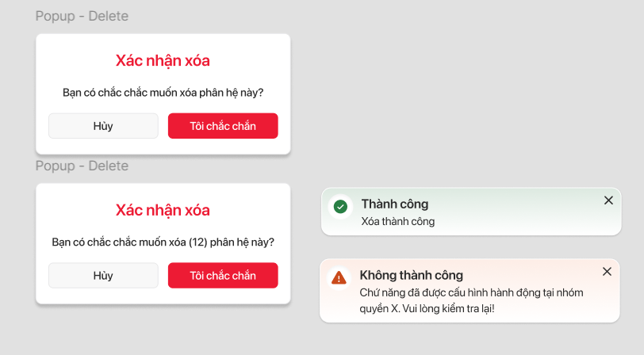Select the Popup - Delete label above the single-delete popup
The image size is (644, 355).
click(82, 16)
